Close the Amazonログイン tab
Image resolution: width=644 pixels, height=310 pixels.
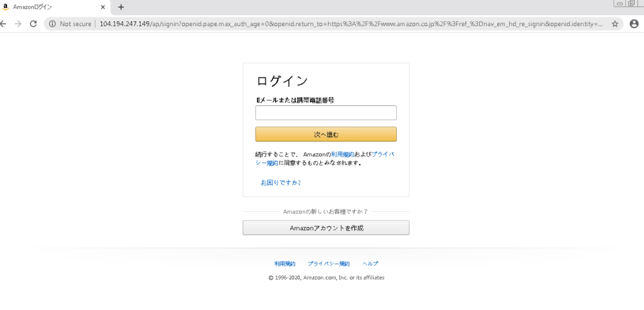click(103, 7)
